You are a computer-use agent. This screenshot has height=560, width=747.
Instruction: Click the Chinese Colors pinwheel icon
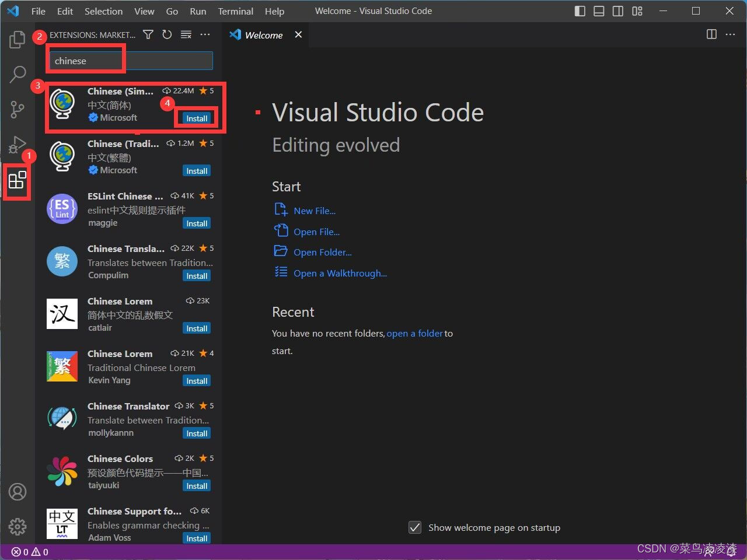click(62, 471)
